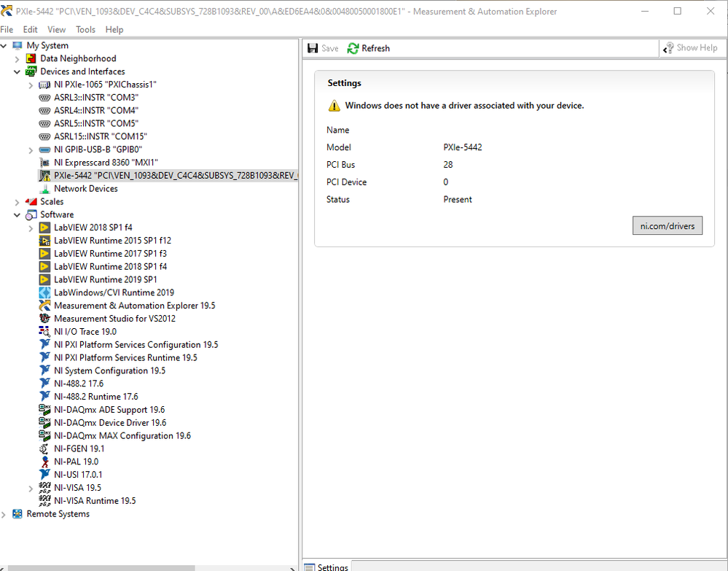Click the NI I/O Trace 19.0 icon
Viewport: 728px width, 571px height.
[44, 332]
